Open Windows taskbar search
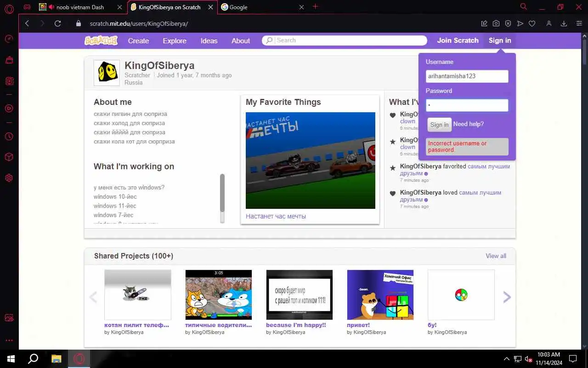Image resolution: width=588 pixels, height=368 pixels. pos(33,359)
